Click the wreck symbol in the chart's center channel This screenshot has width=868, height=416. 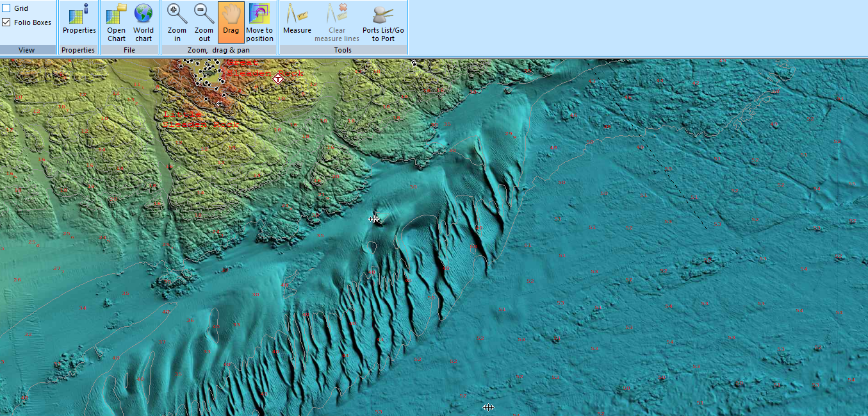(374, 219)
